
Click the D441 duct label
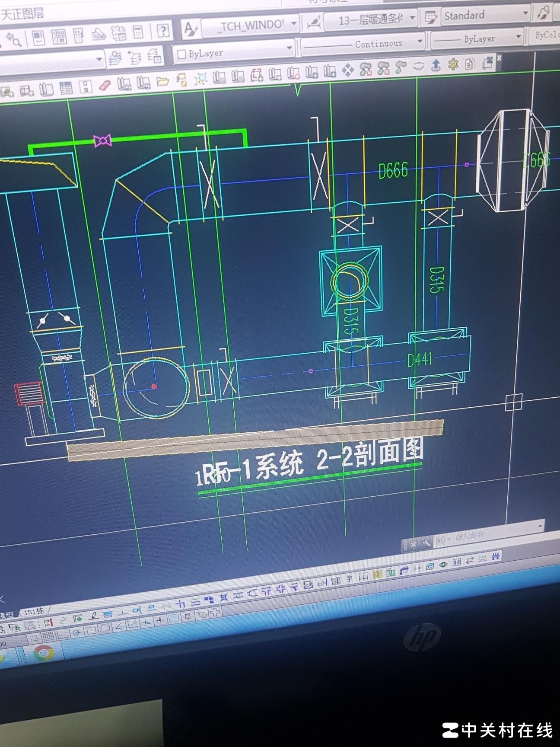[x=420, y=359]
